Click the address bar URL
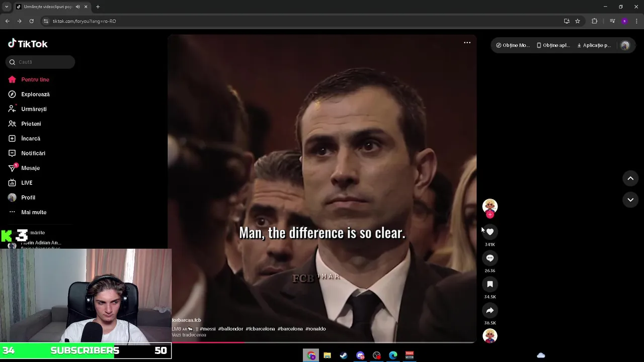 pyautogui.click(x=85, y=21)
